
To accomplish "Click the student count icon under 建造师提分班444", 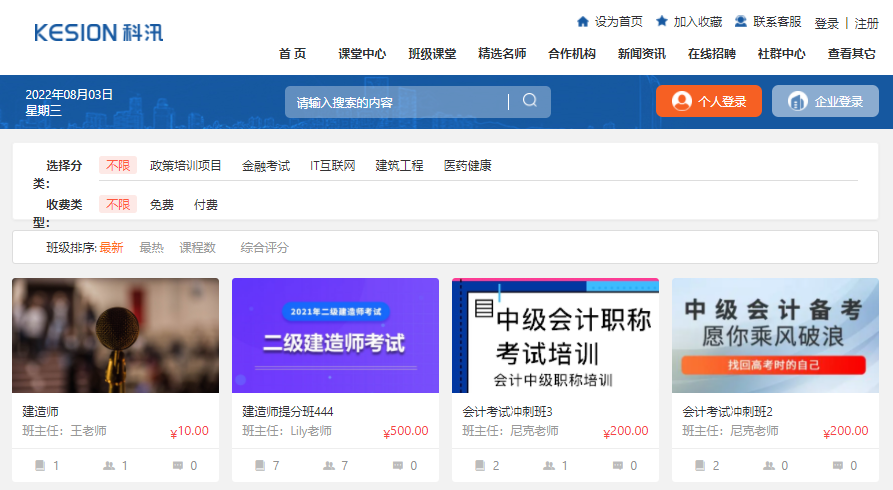I will [329, 465].
